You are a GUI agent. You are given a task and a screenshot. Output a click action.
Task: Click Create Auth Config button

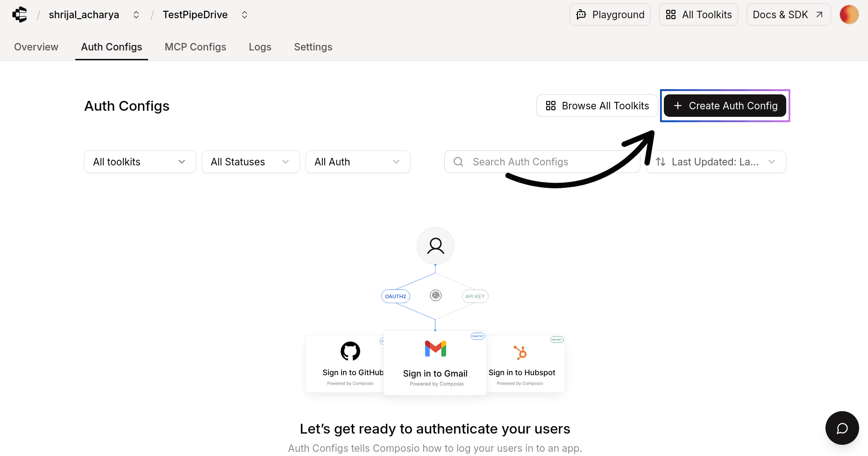click(725, 106)
